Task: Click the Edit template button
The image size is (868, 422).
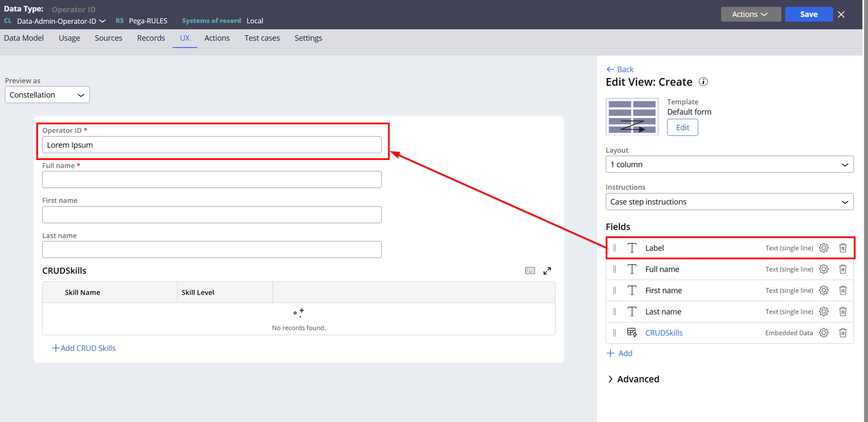Action: 682,127
